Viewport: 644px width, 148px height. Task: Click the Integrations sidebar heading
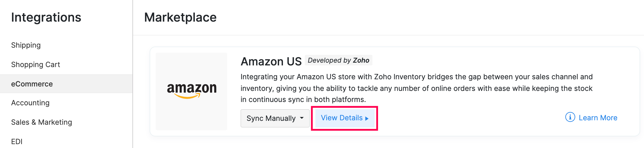(46, 17)
